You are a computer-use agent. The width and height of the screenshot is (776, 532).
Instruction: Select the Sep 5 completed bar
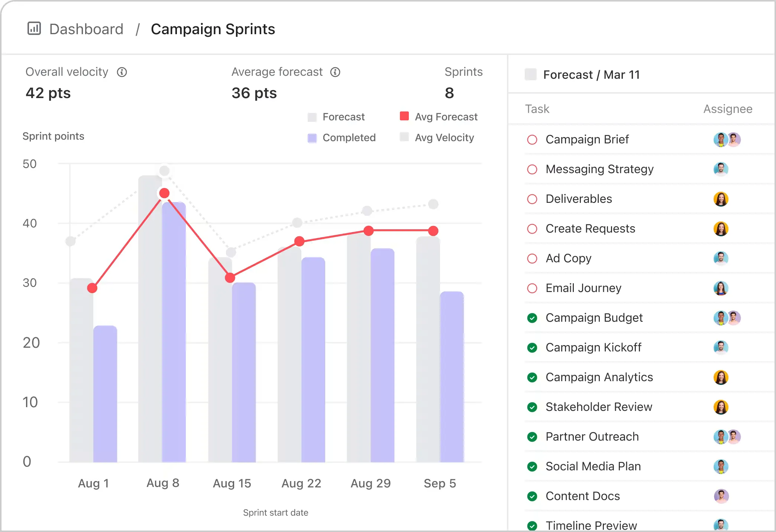click(x=452, y=377)
